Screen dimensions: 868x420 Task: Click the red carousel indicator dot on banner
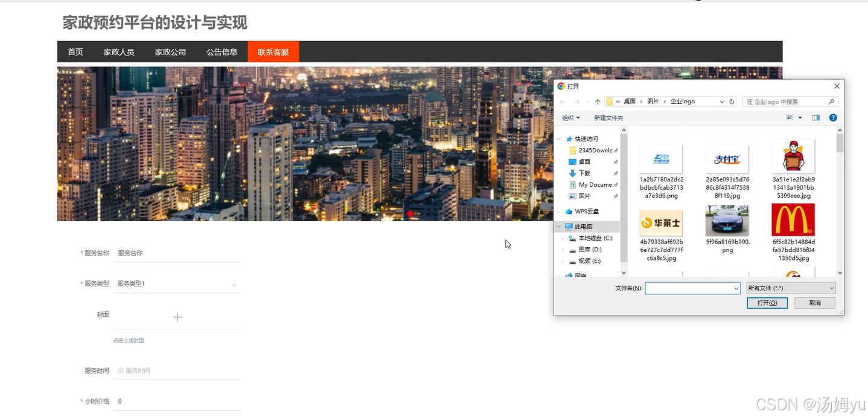point(410,213)
